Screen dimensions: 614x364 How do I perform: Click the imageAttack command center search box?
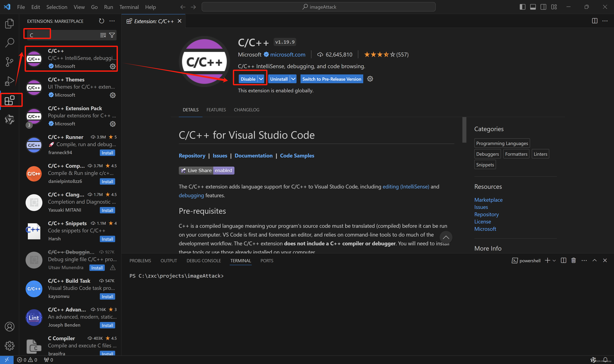pyautogui.click(x=319, y=7)
